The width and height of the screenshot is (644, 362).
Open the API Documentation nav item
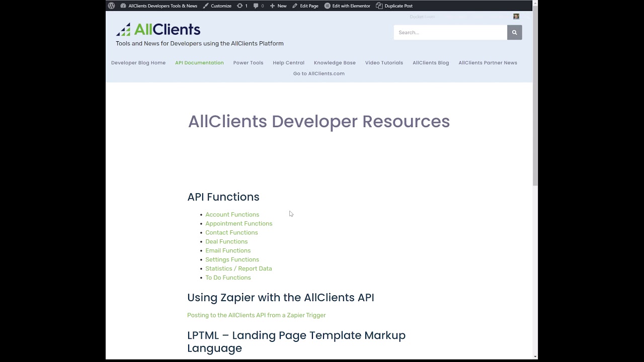(x=199, y=63)
